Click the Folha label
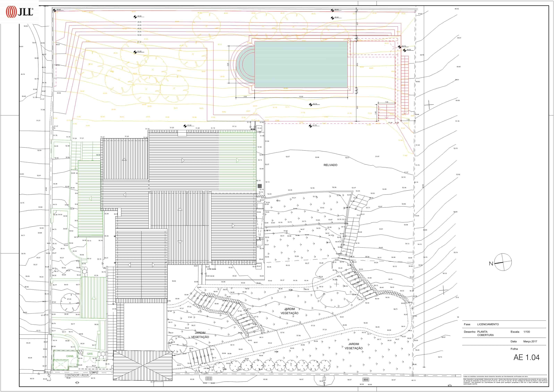 click(514, 349)
